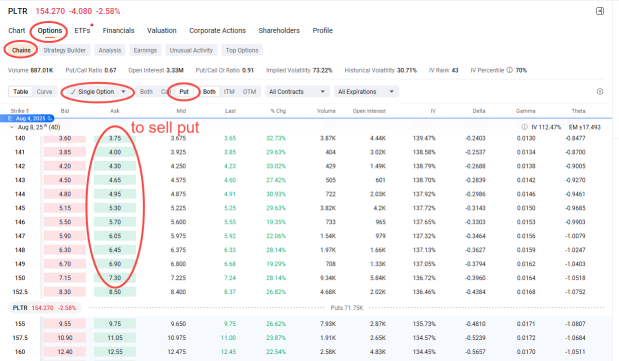
Task: Click last price 4.91 for strike 144
Action: [230, 194]
